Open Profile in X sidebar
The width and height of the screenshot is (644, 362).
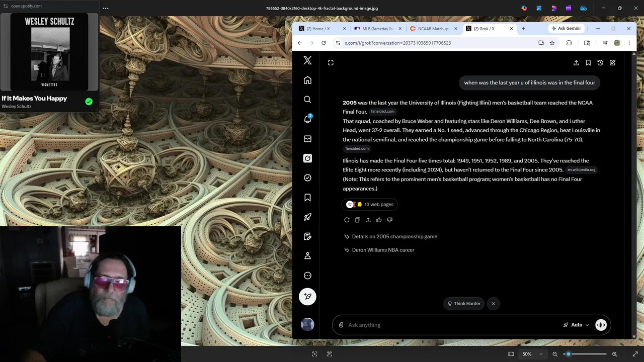click(307, 256)
